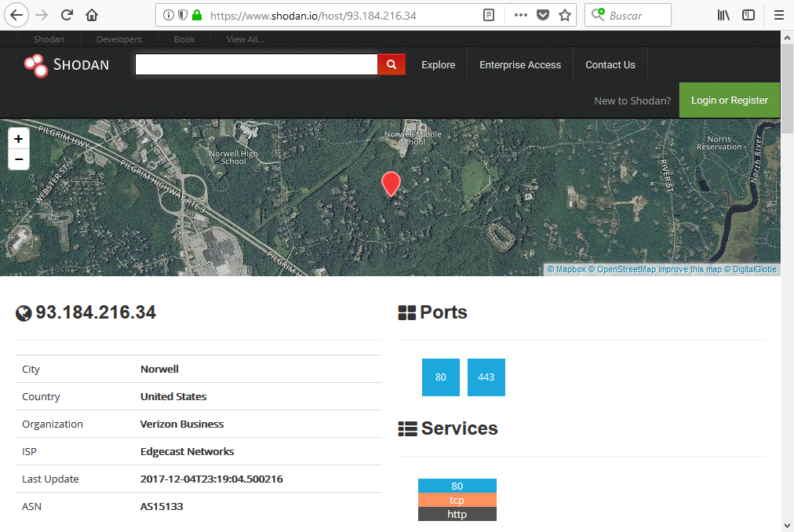Click the Login or Register button
Image resolution: width=794 pixels, height=532 pixels.
[x=729, y=100]
